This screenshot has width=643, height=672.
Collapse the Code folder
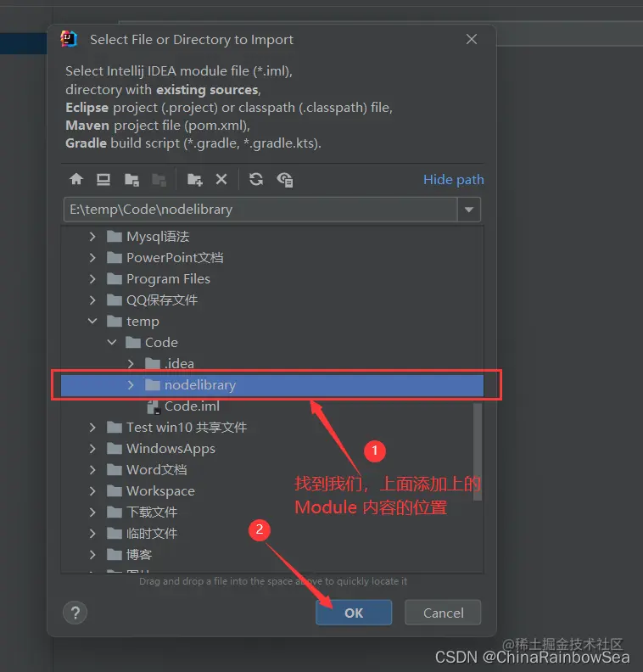tap(112, 343)
